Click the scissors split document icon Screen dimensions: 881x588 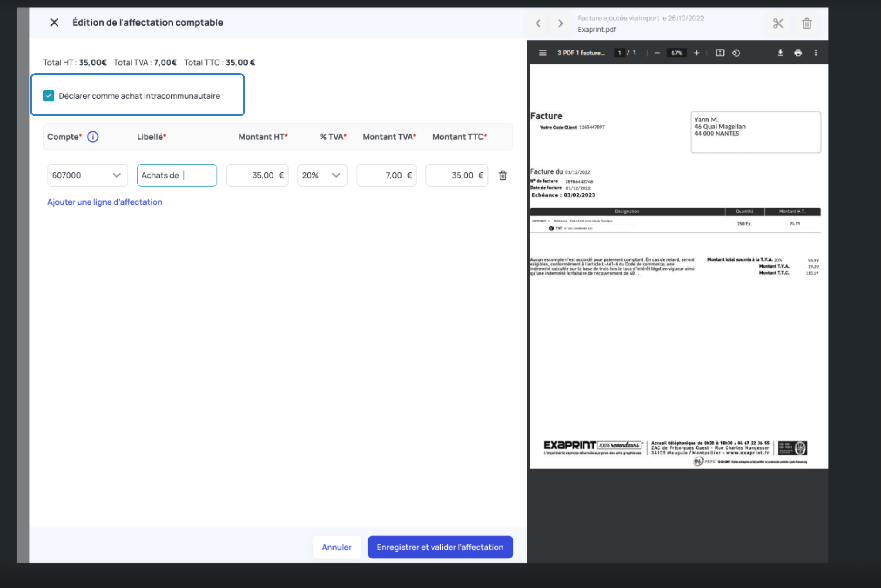point(778,23)
